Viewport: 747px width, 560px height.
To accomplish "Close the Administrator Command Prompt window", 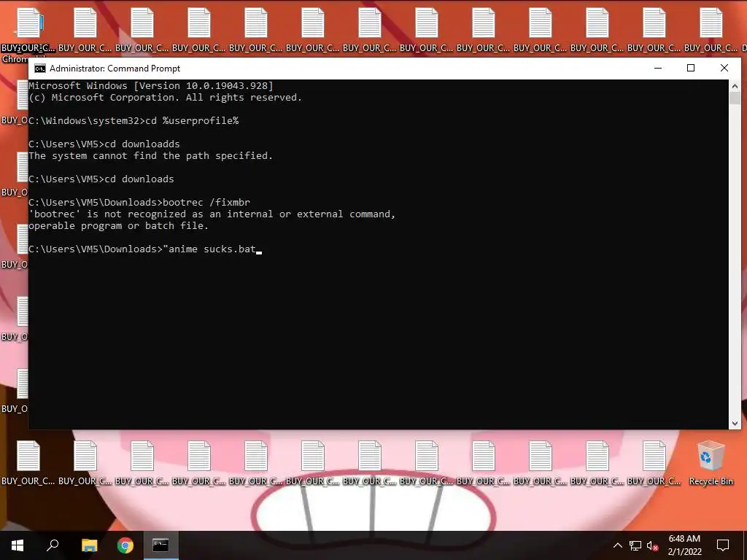I will pos(724,68).
